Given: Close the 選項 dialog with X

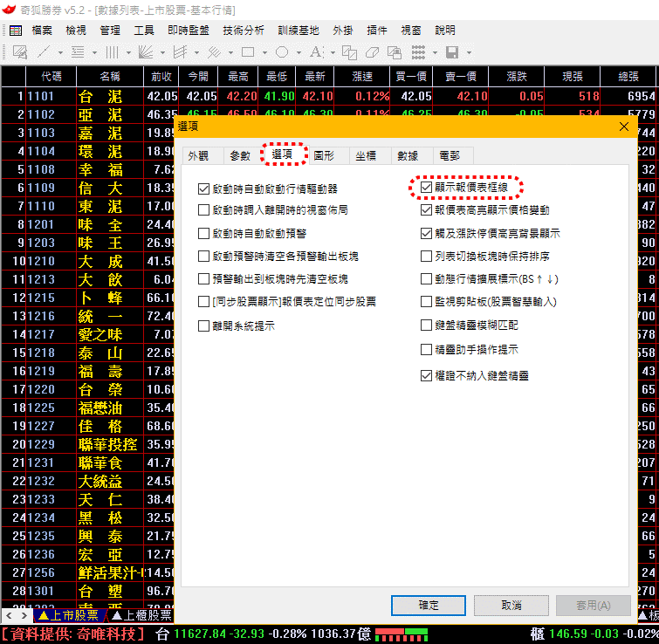Looking at the screenshot, I should click(624, 127).
